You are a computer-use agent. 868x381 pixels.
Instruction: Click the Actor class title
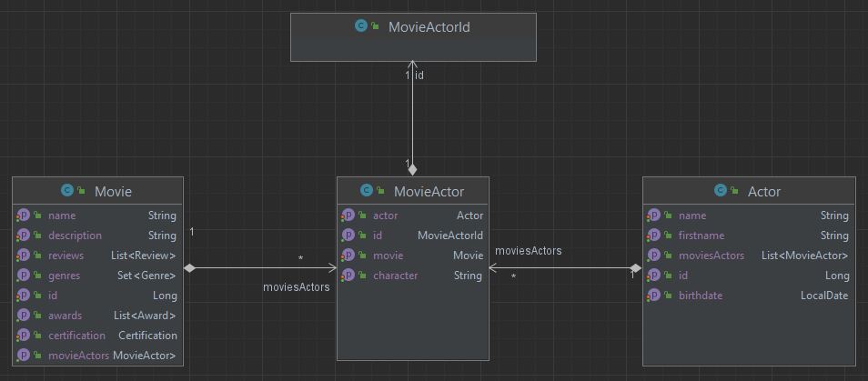coord(763,191)
